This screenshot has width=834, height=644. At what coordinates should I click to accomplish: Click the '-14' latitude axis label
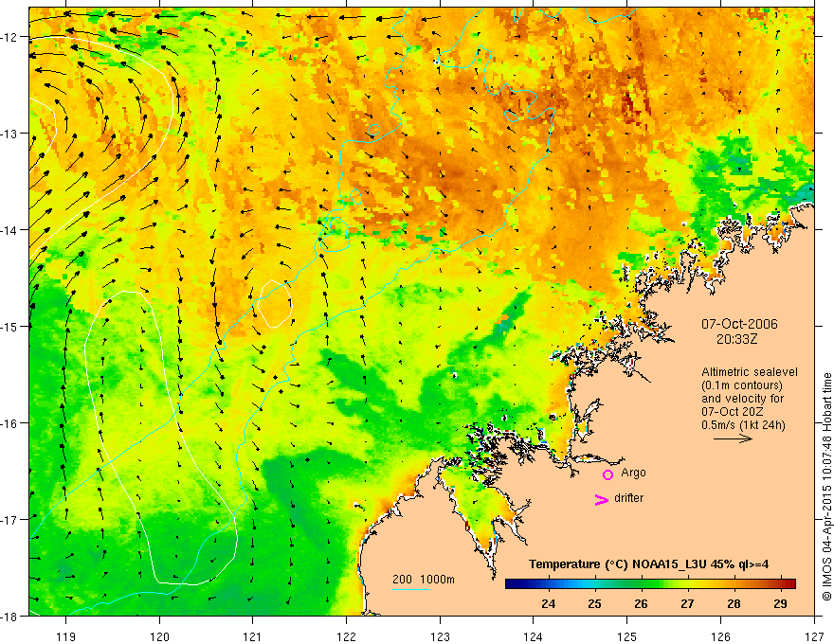coord(10,229)
